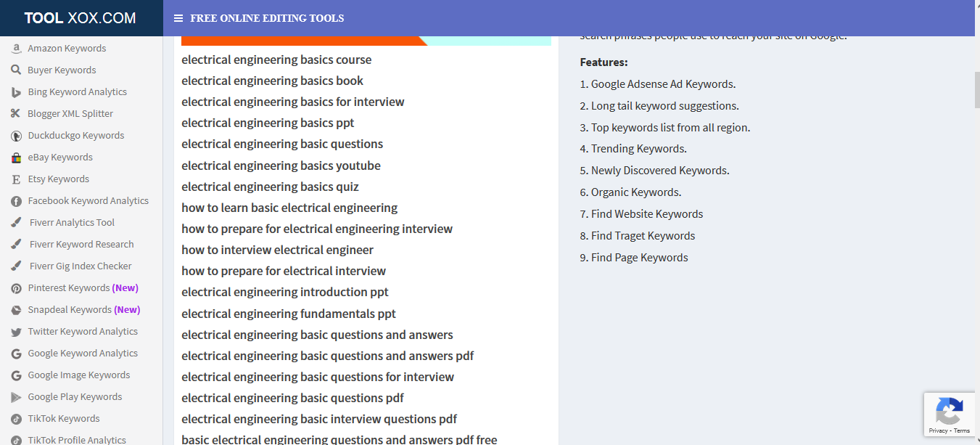The width and height of the screenshot is (980, 445).
Task: Click the Amazon Keywords sidebar icon
Action: (x=16, y=49)
